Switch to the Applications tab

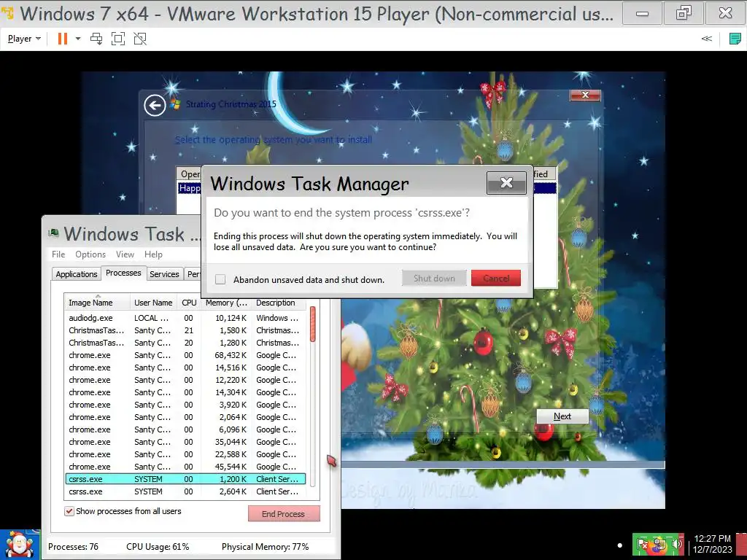coord(76,274)
